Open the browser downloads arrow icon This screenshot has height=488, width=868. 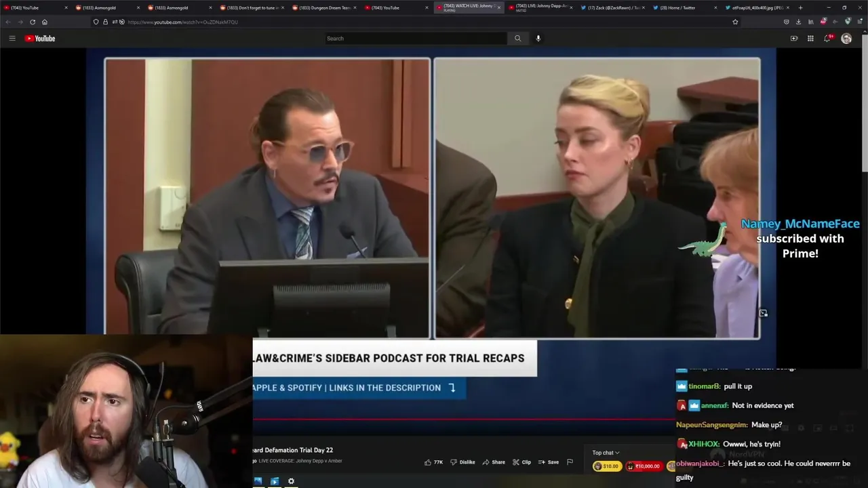(x=799, y=22)
